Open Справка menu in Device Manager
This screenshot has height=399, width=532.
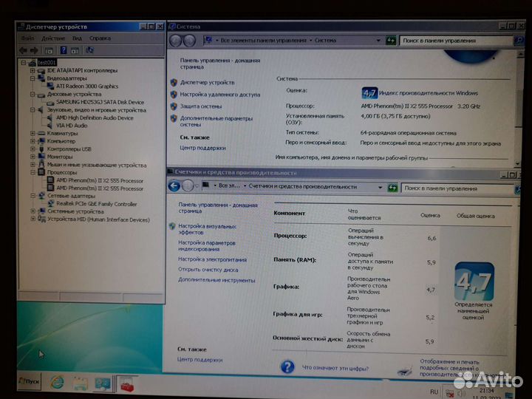[100, 38]
